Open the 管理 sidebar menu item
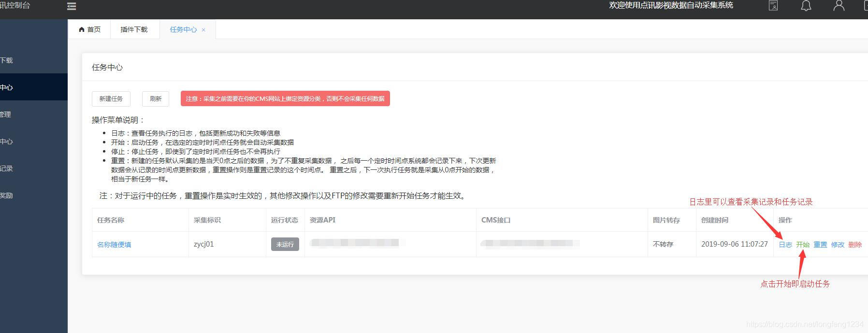The height and width of the screenshot is (333, 868). (6, 114)
